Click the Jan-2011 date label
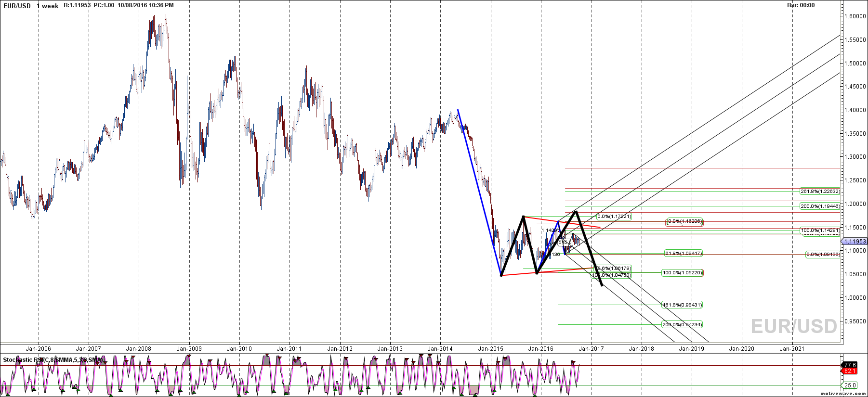Image resolution: width=868 pixels, height=397 pixels. (x=289, y=349)
